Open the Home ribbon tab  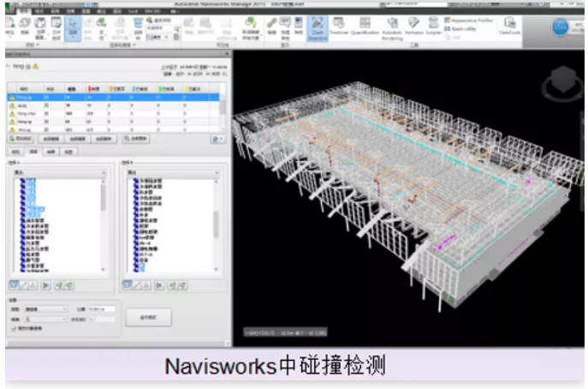point(24,11)
